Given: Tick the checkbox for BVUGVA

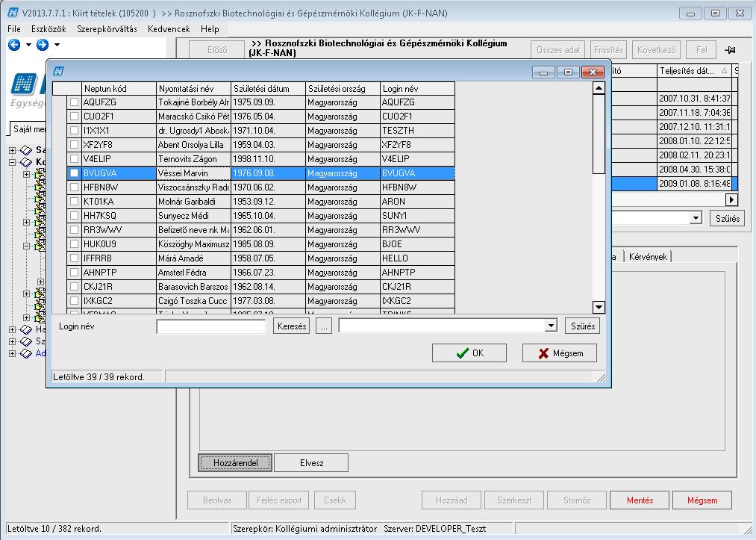Looking at the screenshot, I should 74,173.
